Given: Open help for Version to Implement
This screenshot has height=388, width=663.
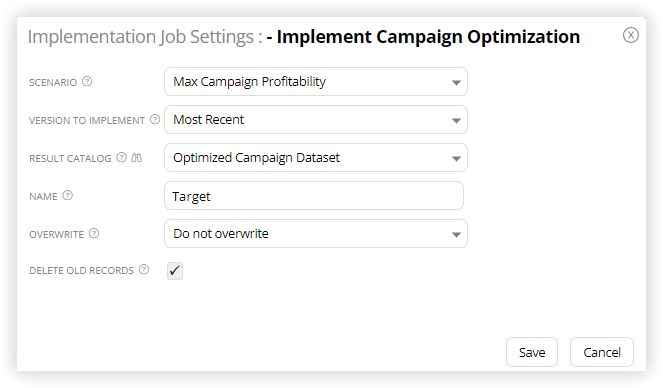Looking at the screenshot, I should tap(155, 119).
